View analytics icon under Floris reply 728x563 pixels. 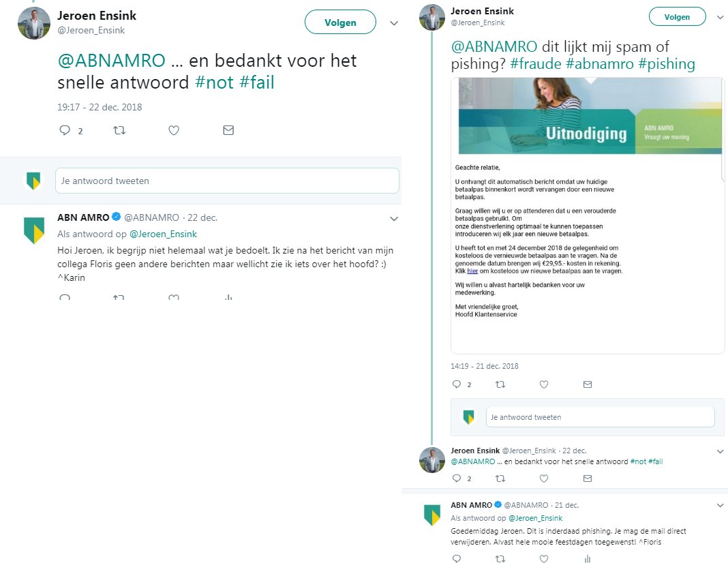click(x=588, y=558)
